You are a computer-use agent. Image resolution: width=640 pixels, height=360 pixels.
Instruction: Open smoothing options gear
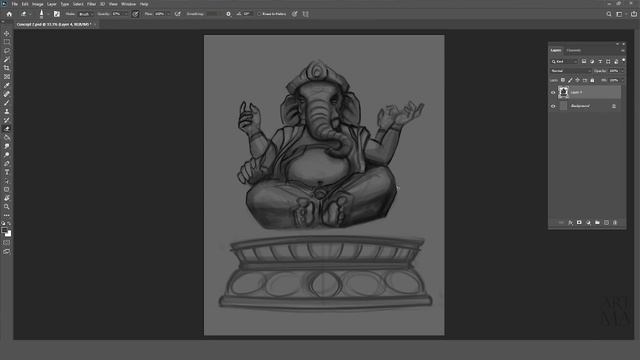point(228,14)
